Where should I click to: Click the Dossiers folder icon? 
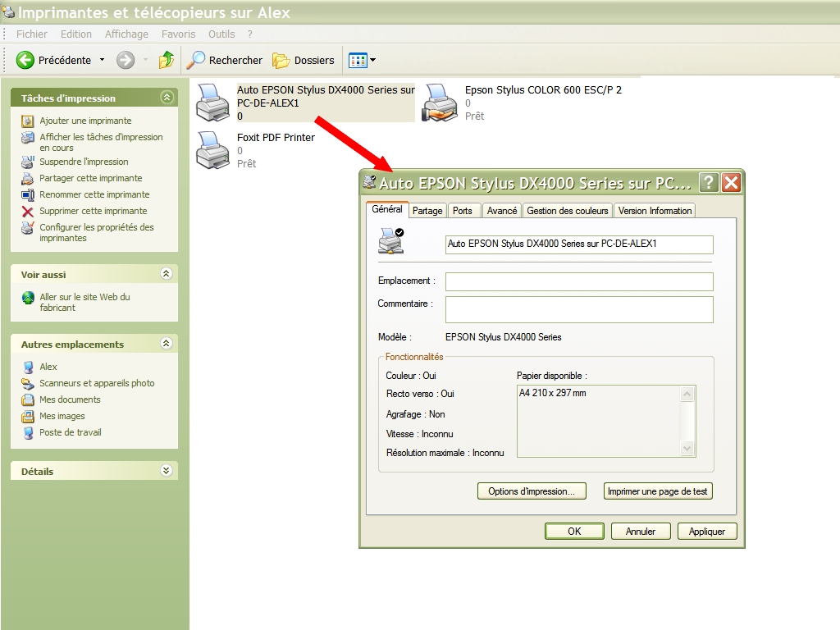[281, 61]
